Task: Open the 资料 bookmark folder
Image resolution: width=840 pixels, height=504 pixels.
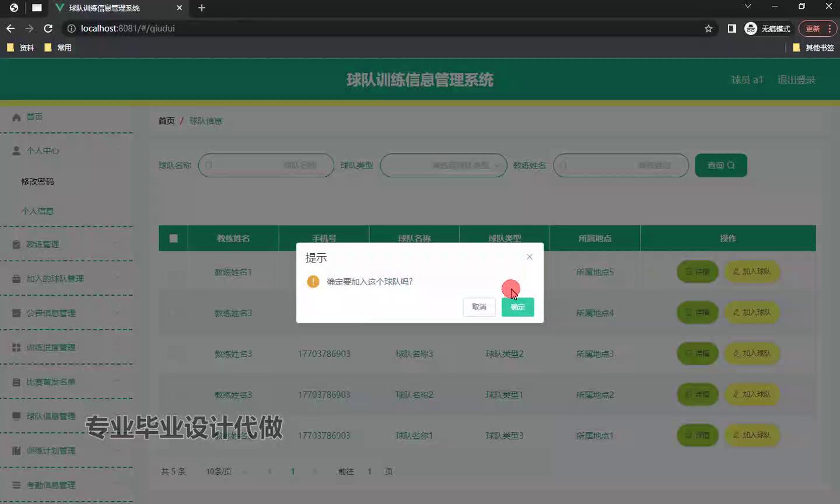Action: pos(21,48)
